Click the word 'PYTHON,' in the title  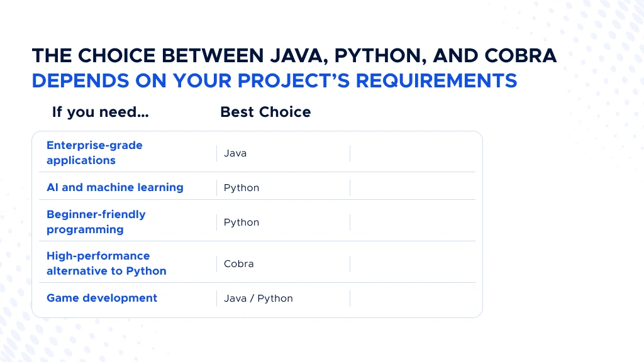380,56
